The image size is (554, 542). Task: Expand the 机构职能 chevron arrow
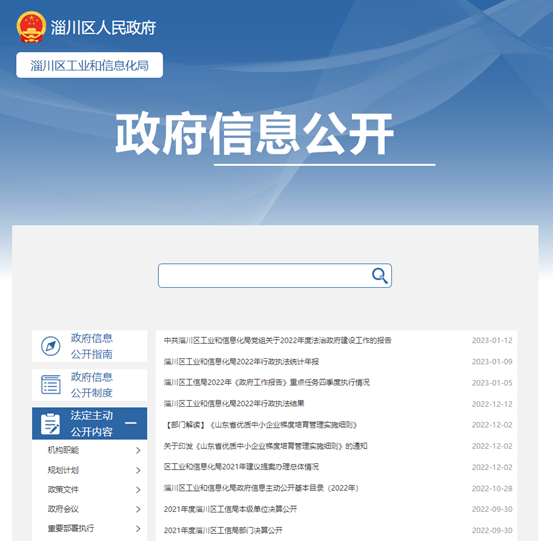[138, 450]
